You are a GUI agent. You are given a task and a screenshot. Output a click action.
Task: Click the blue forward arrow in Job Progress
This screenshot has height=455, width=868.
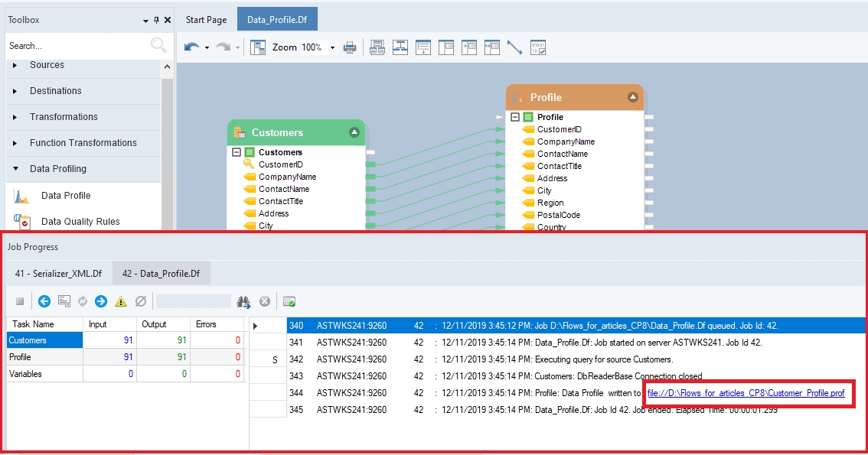101,301
